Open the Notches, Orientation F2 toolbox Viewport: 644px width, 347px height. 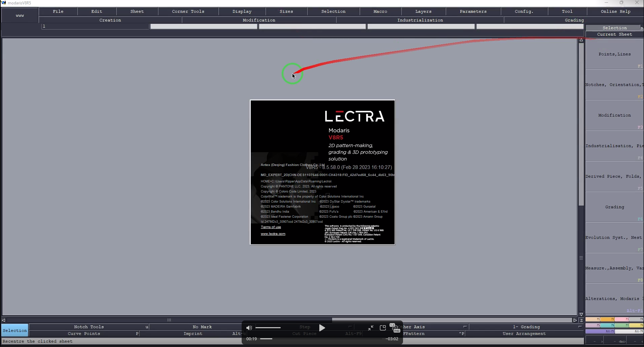[x=614, y=85]
